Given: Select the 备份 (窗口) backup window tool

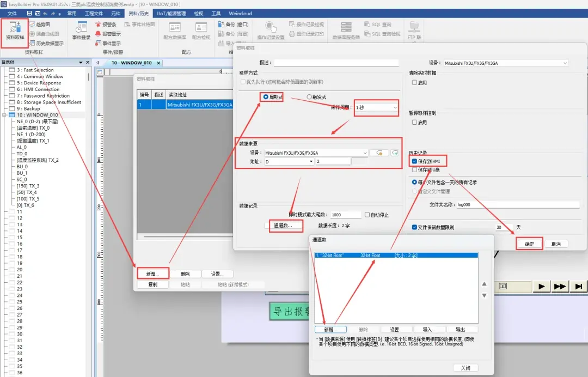Looking at the screenshot, I should [233, 25].
